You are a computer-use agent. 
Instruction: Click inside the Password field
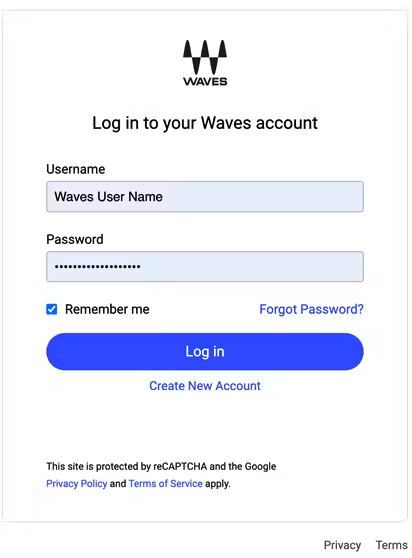[205, 267]
